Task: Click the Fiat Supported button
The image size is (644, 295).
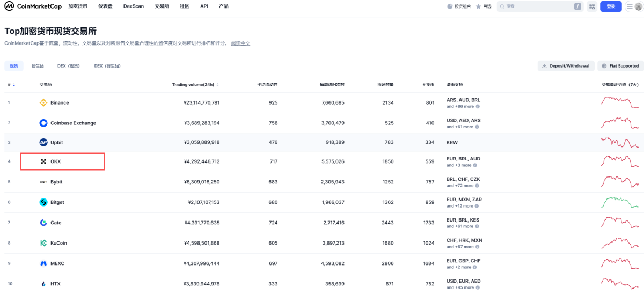Action: click(620, 66)
